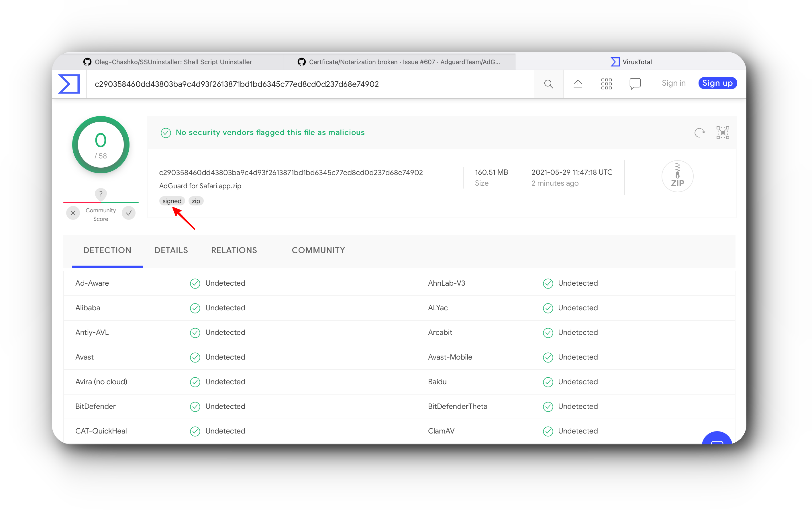Click the ALYac vendor name
Image resolution: width=812 pixels, height=510 pixels.
(438, 308)
